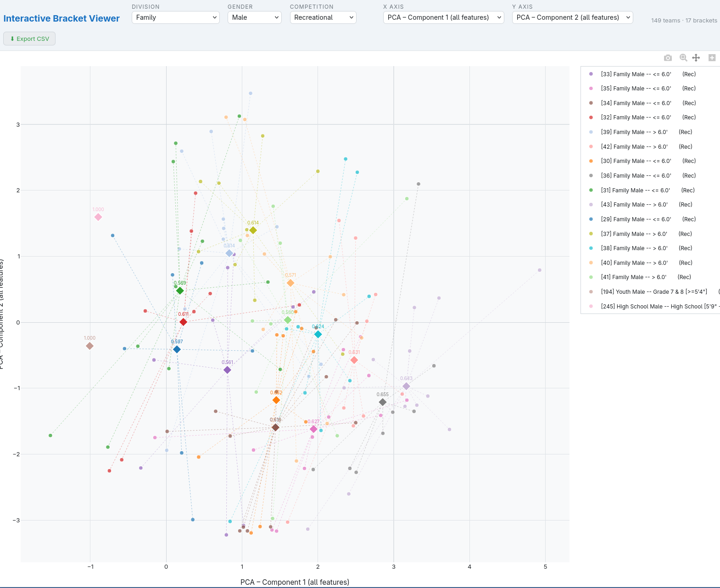Click the purple diamond centroid labeled 0.561
Image resolution: width=720 pixels, height=588 pixels.
tap(227, 370)
